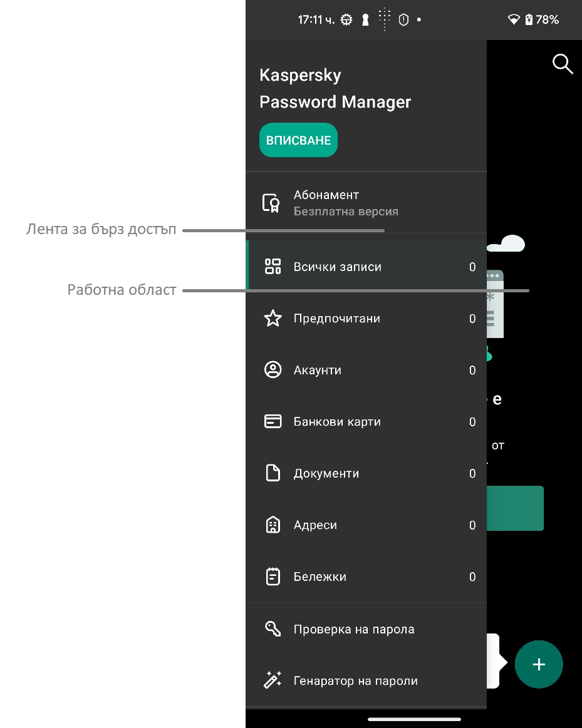Click the Акаунти person icon
Viewport: 582px width, 728px height.
pos(273,370)
